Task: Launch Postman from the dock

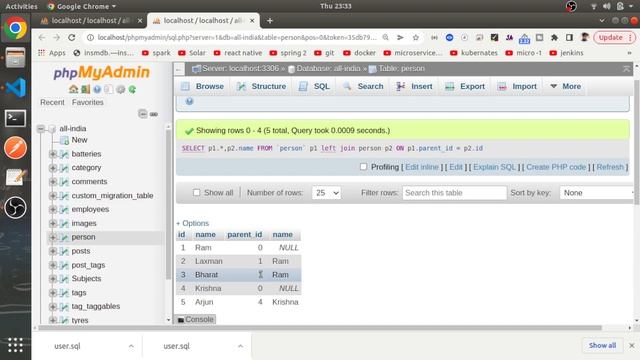Action: pos(16,148)
